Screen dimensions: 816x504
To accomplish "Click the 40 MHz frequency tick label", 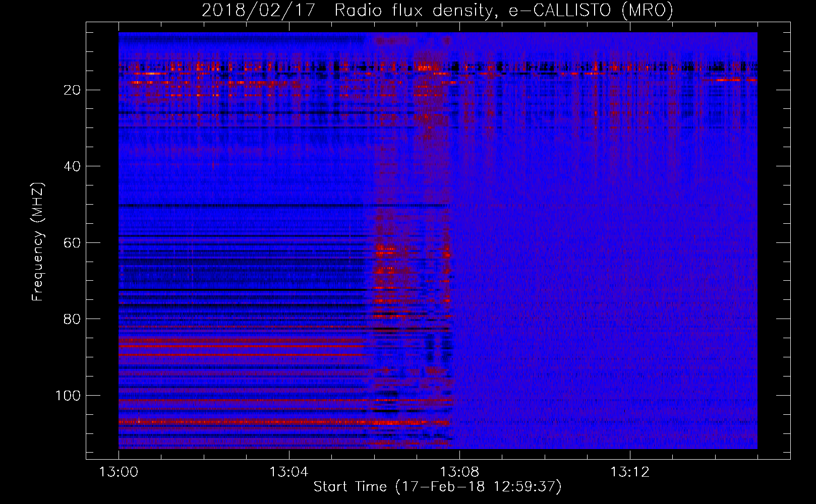I will 72,166.
